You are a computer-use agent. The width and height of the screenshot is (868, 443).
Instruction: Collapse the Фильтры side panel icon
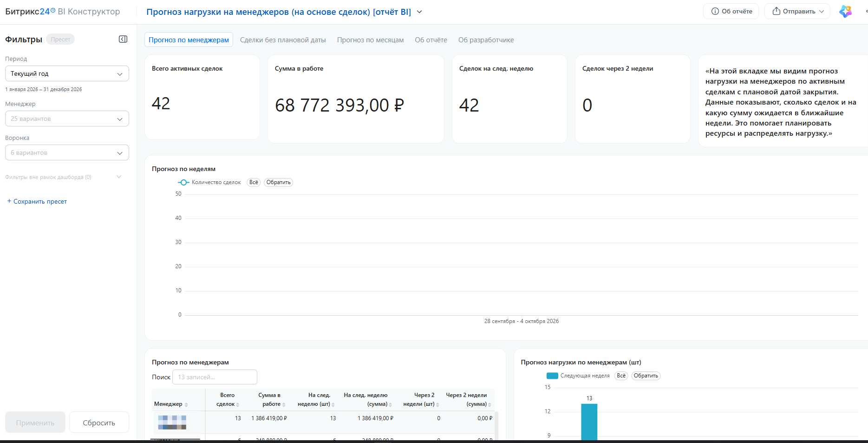point(123,39)
